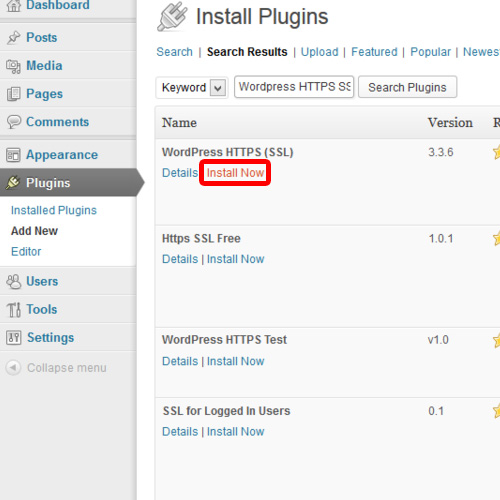Click the Install Plugins page heading
Image resolution: width=500 pixels, height=500 pixels.
pyautogui.click(x=262, y=17)
